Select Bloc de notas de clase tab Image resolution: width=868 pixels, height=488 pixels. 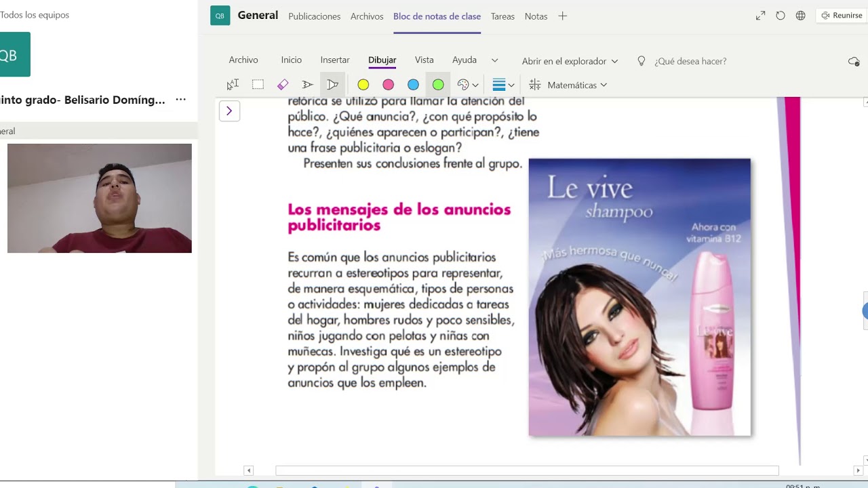click(437, 16)
